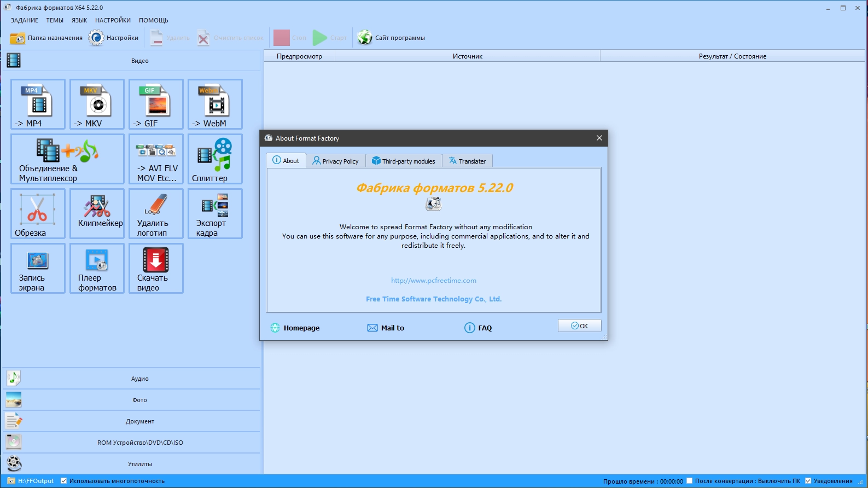The width and height of the screenshot is (868, 488).
Task: Start the Клипмейкер tool
Action: (x=97, y=213)
